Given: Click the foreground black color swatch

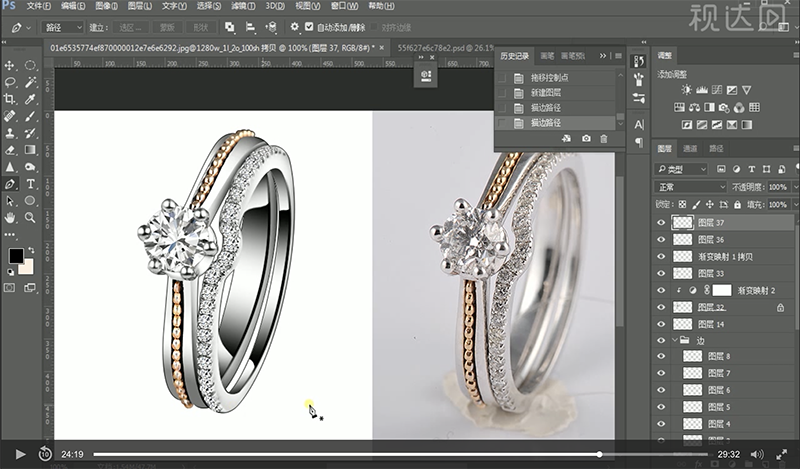Looking at the screenshot, I should coord(16,256).
